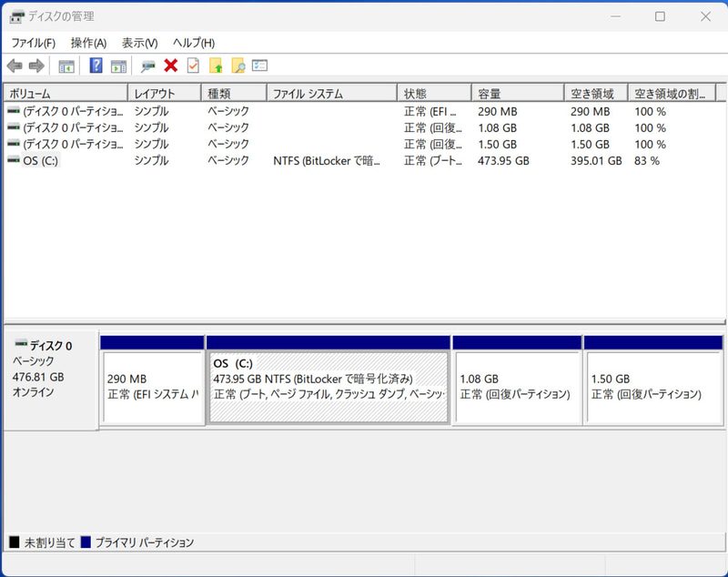Sort by the 種類 column header
Image resolution: width=728 pixels, height=577 pixels.
point(234,94)
